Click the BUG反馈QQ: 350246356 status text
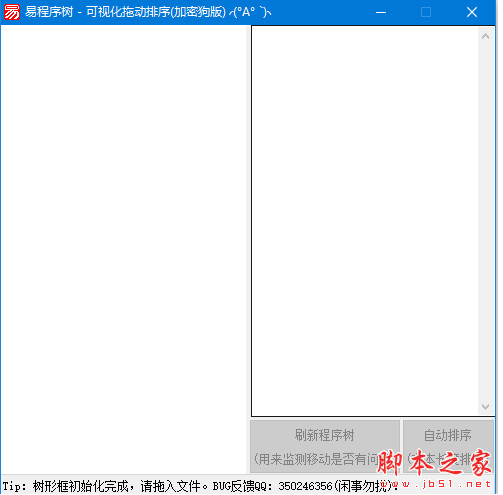 coord(272,486)
